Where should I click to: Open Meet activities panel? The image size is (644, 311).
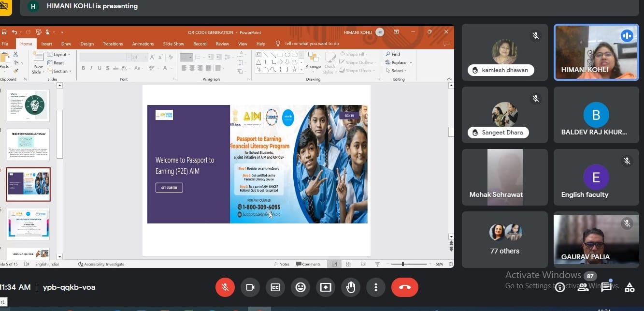point(630,288)
